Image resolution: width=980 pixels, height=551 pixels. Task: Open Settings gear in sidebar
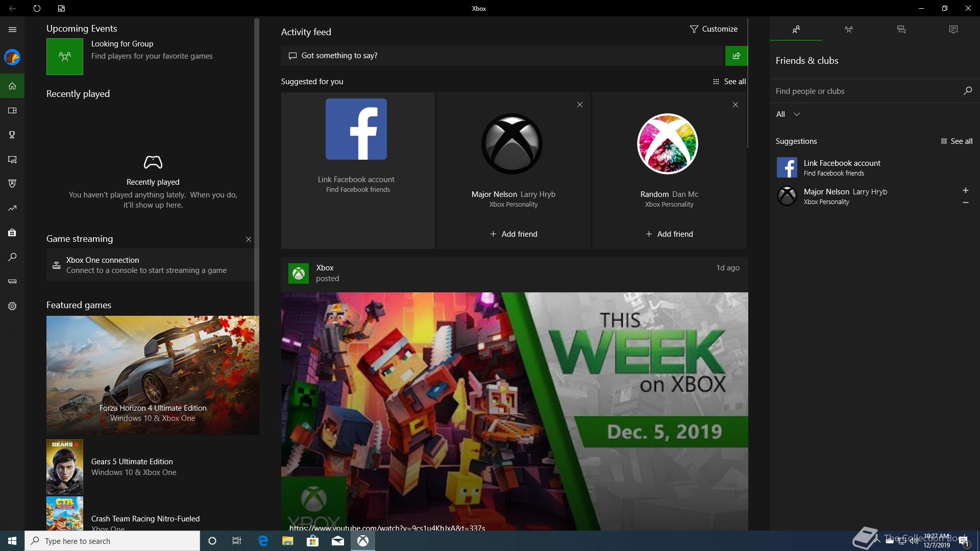[x=12, y=306]
